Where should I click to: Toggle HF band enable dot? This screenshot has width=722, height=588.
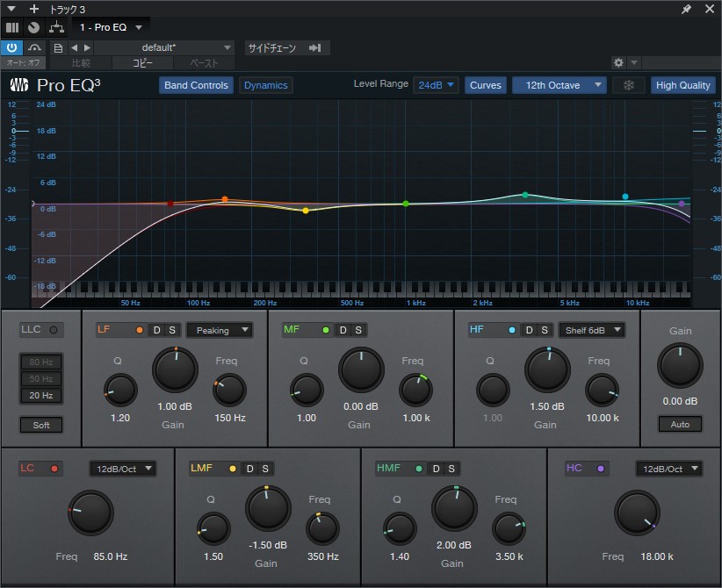(x=512, y=330)
